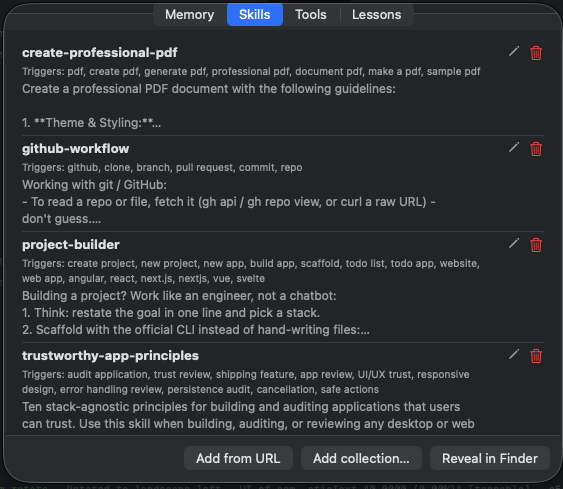
Task: Click 'To read a repo or file' line
Action: tap(229, 202)
